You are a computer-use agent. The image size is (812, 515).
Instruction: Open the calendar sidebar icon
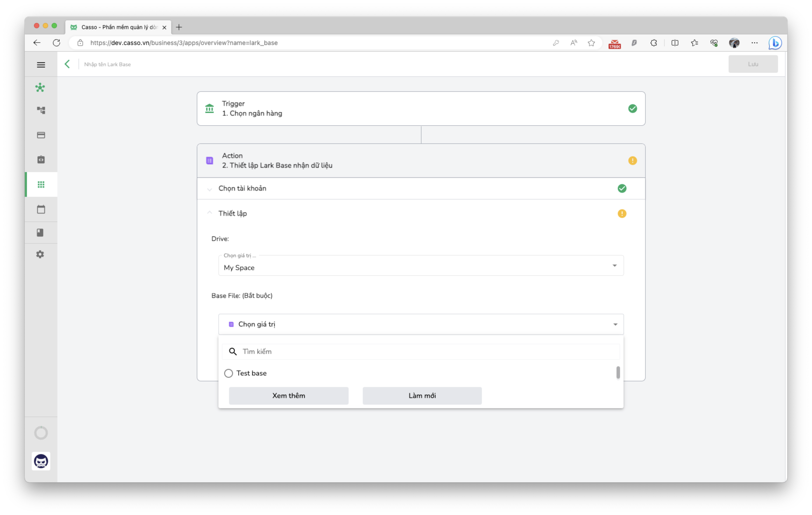(41, 209)
